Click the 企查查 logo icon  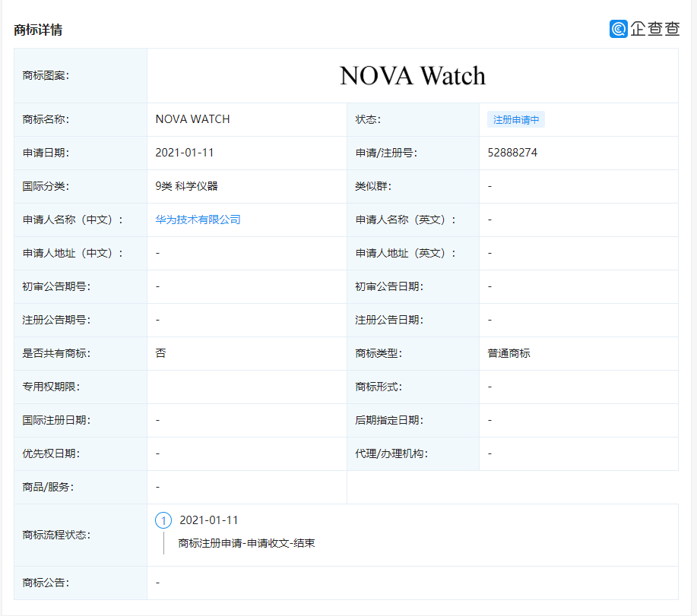[x=618, y=29]
